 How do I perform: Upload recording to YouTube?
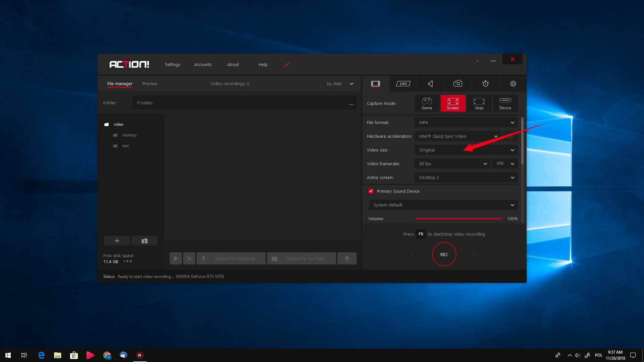coord(302,258)
